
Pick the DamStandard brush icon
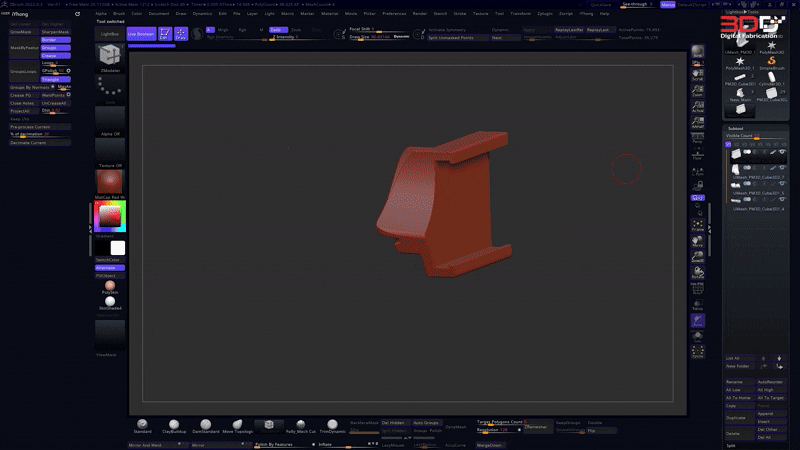click(x=204, y=425)
